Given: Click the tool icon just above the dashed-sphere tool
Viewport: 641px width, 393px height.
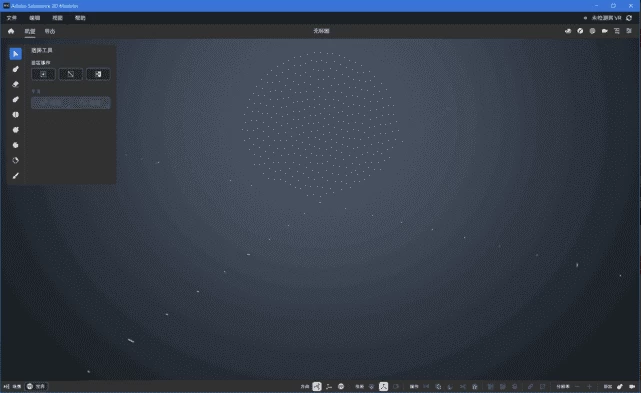Looking at the screenshot, I should coord(16,145).
